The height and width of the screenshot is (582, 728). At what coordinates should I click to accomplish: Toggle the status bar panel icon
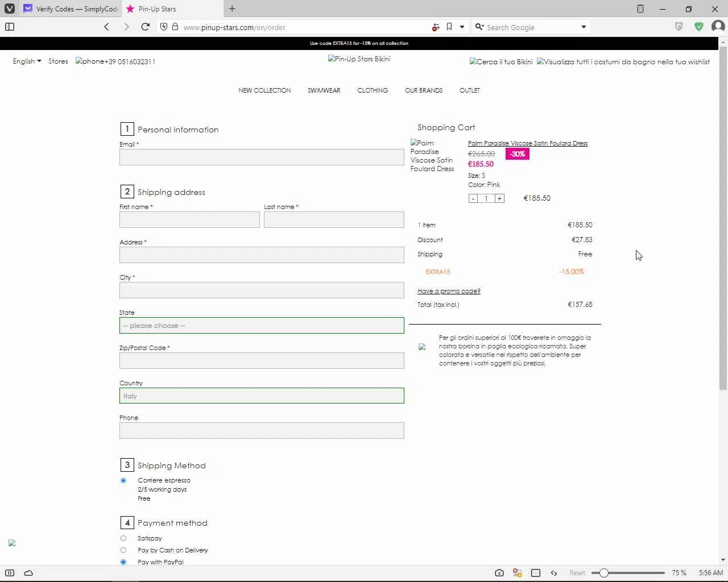pyautogui.click(x=10, y=573)
